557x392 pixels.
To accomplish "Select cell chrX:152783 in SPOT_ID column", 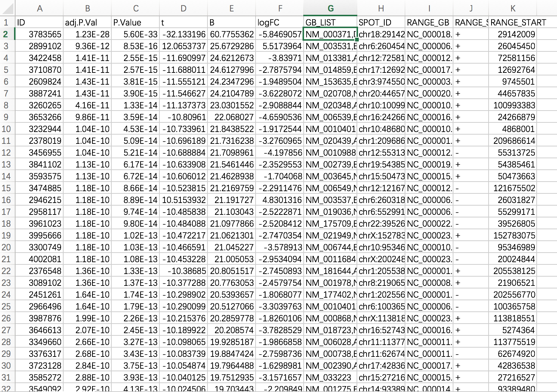I will [x=381, y=235].
